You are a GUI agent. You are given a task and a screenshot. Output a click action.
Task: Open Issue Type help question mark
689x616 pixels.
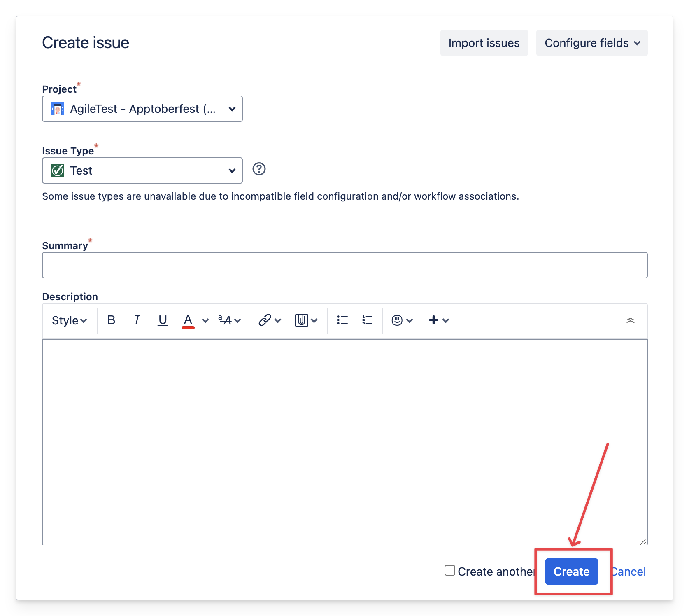click(x=259, y=169)
